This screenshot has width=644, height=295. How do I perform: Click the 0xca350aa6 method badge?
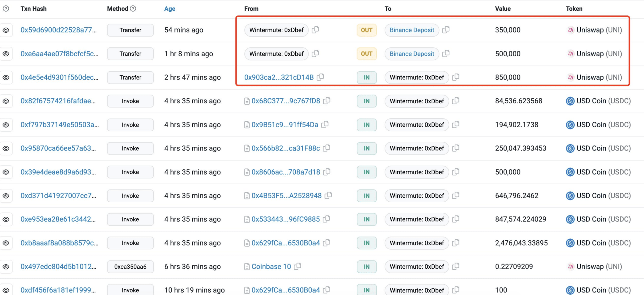[130, 267]
